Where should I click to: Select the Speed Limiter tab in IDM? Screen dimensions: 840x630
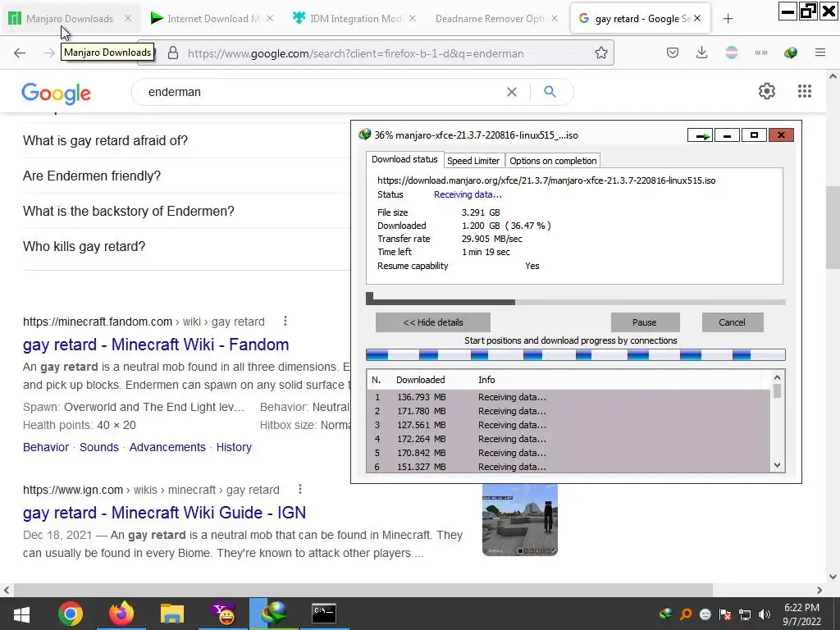click(473, 161)
